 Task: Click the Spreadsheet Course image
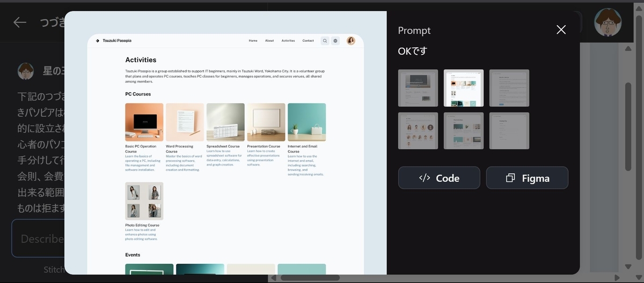pos(225,122)
